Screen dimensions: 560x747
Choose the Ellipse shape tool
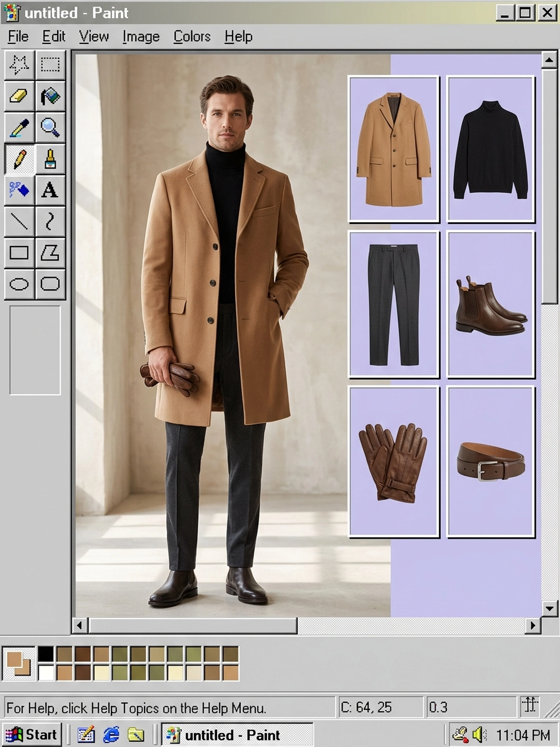tap(19, 284)
